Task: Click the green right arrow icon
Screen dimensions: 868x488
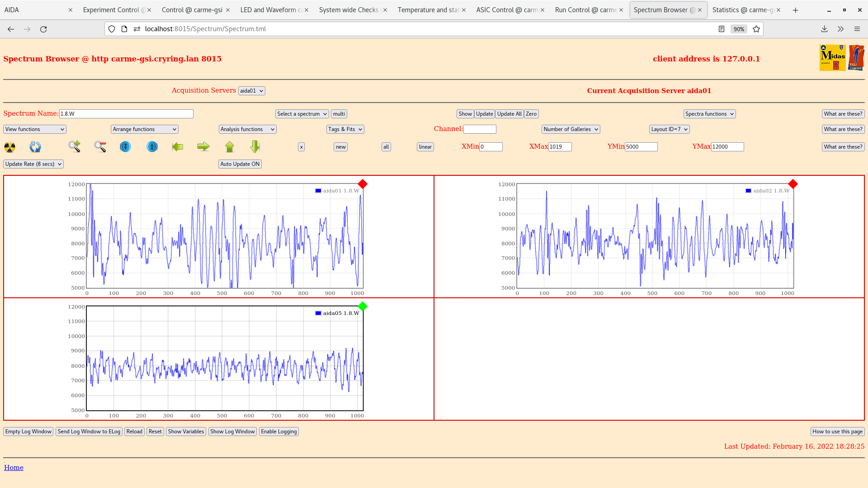Action: (x=203, y=146)
